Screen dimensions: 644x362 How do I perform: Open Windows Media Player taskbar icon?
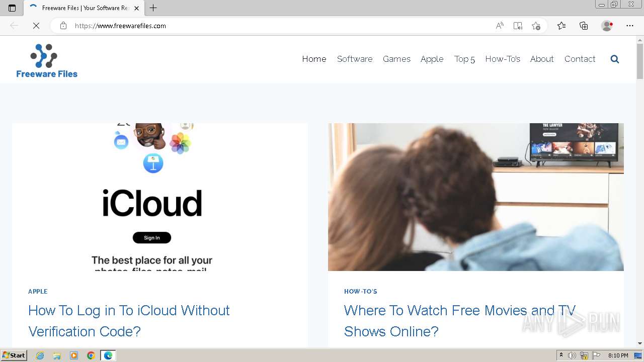[x=74, y=355]
